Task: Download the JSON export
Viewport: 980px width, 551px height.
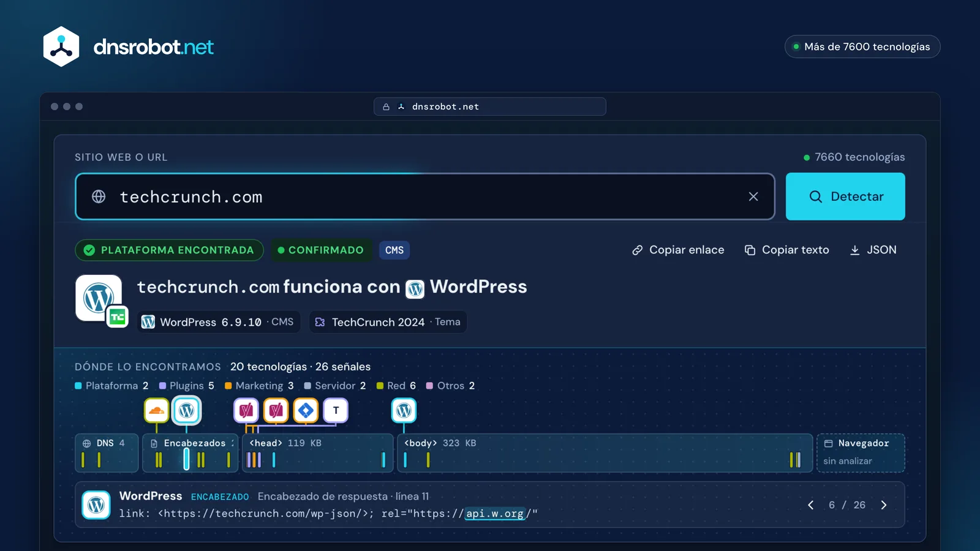Action: pyautogui.click(x=873, y=250)
